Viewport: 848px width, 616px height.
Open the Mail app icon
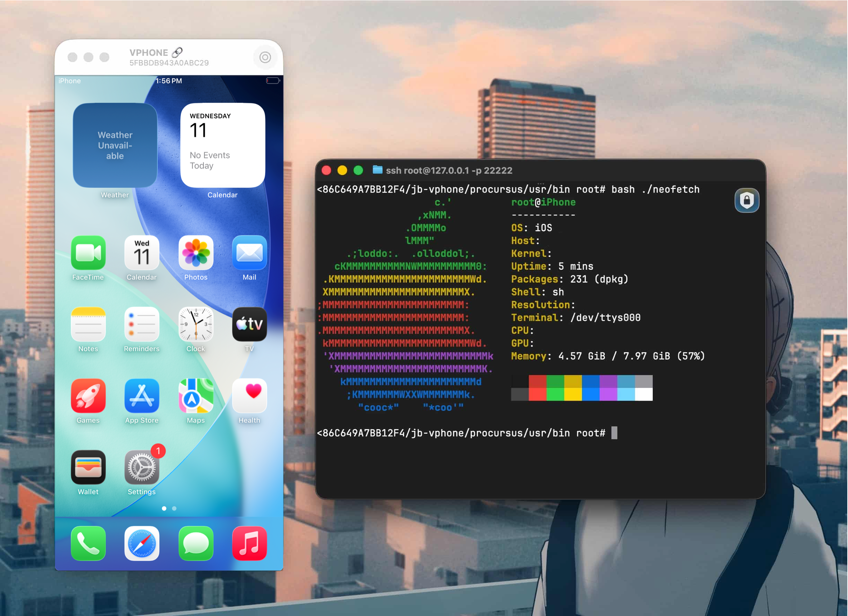(250, 253)
